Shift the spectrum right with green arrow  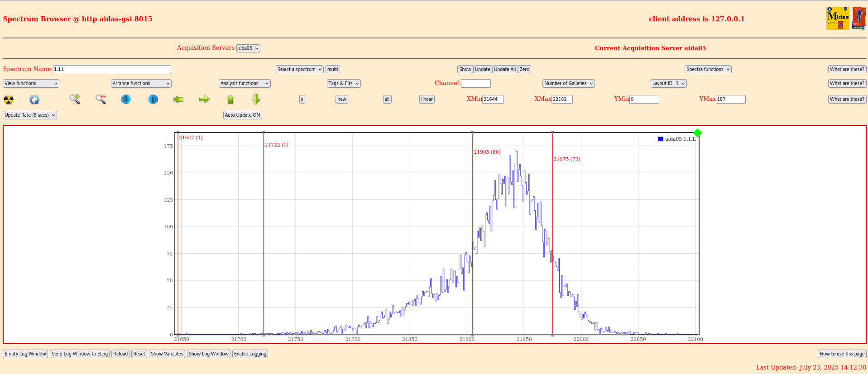pos(204,99)
